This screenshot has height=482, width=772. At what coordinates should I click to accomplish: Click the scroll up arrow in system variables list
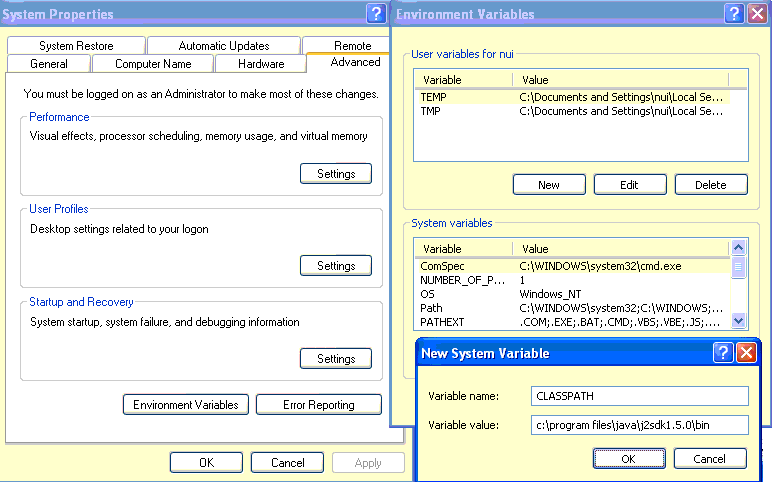(x=738, y=247)
